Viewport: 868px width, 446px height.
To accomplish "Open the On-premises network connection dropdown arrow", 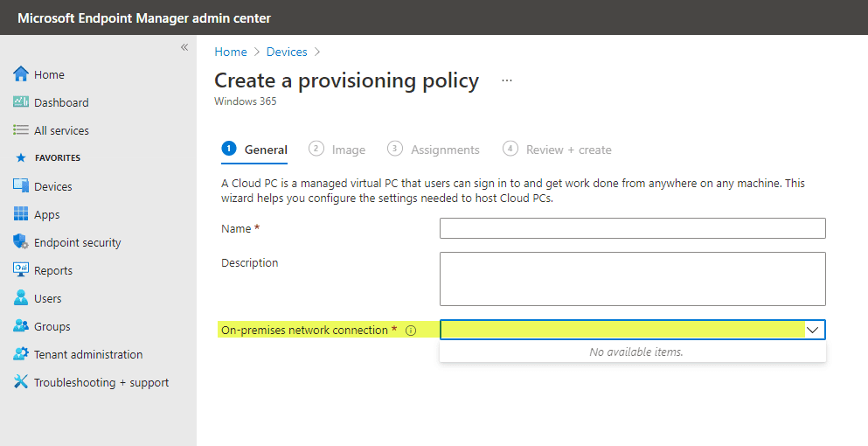I will pyautogui.click(x=812, y=330).
